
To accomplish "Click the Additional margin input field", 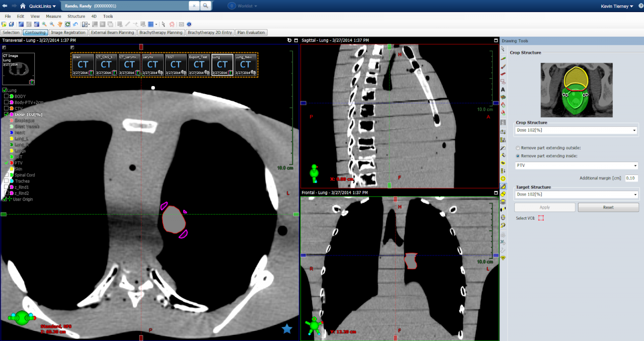I will pyautogui.click(x=631, y=178).
